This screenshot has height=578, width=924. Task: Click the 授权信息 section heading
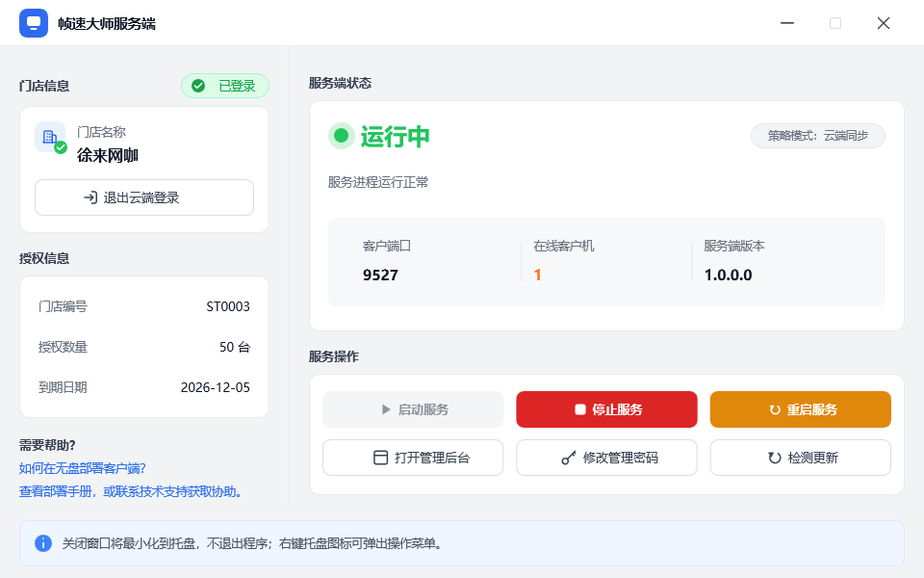pos(44,258)
